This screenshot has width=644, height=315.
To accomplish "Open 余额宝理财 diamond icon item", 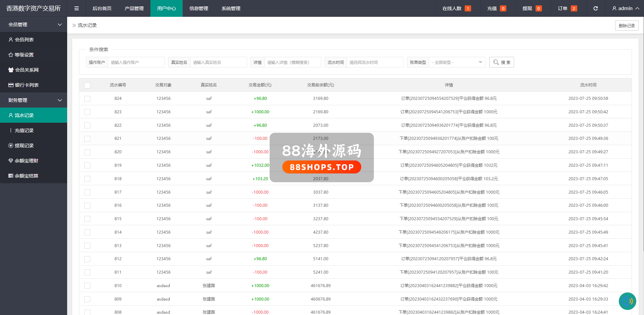I will tap(11, 161).
